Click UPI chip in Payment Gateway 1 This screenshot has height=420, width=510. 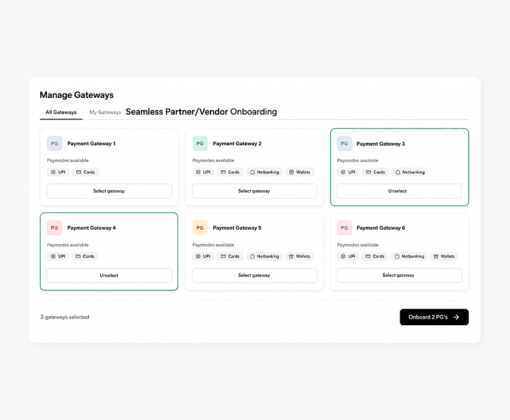coord(58,172)
